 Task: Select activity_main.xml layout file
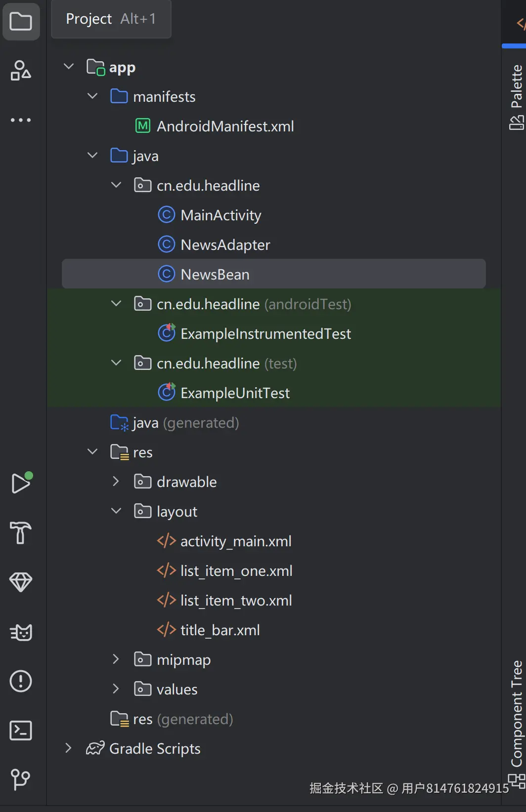235,541
